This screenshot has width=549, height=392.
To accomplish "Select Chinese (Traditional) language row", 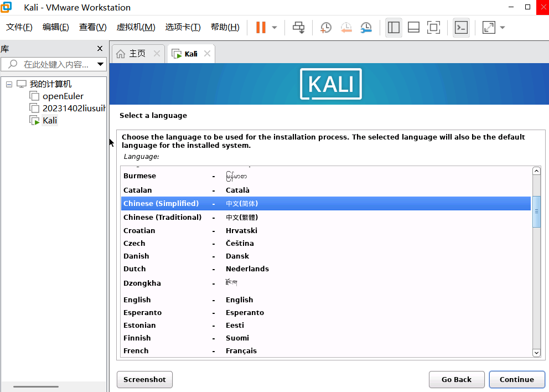I will click(326, 217).
